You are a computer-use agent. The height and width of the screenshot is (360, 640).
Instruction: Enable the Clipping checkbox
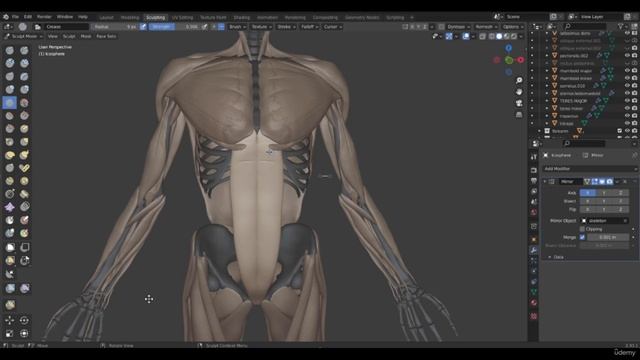pyautogui.click(x=582, y=229)
